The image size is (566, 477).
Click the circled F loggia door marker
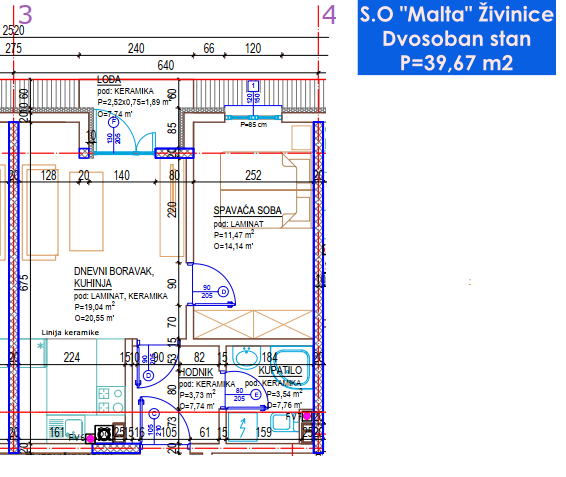tap(114, 122)
